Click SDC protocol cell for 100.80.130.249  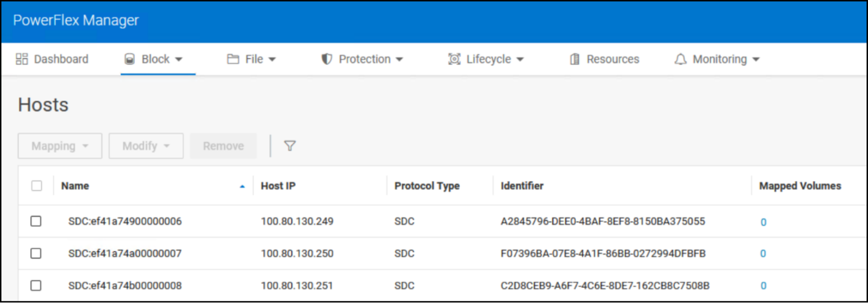pos(404,221)
